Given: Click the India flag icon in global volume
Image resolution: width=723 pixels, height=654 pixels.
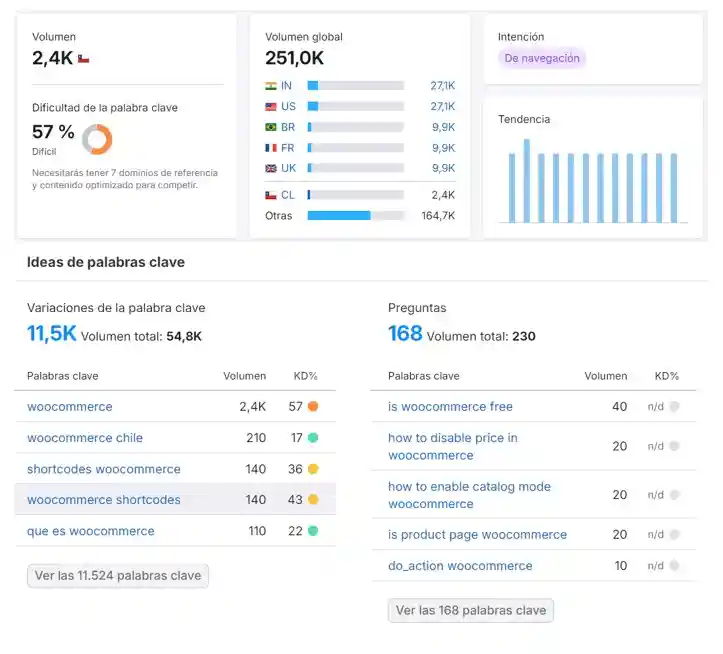Looking at the screenshot, I should click(x=271, y=86).
